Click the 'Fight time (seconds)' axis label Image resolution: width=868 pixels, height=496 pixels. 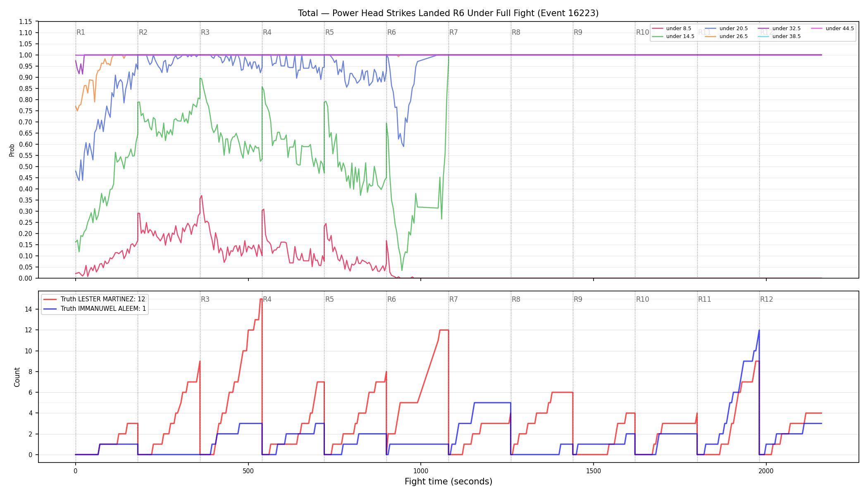[448, 482]
